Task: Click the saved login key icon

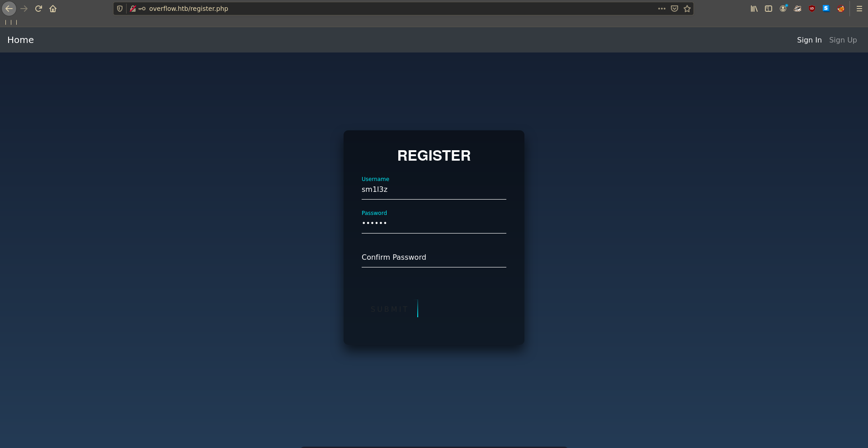Action: [142, 9]
